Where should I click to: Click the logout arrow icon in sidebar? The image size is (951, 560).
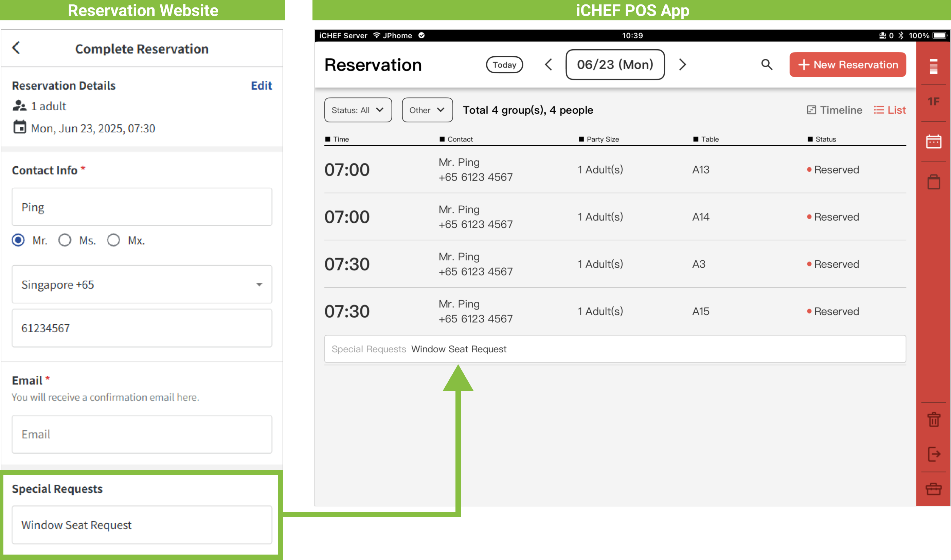coord(934,454)
